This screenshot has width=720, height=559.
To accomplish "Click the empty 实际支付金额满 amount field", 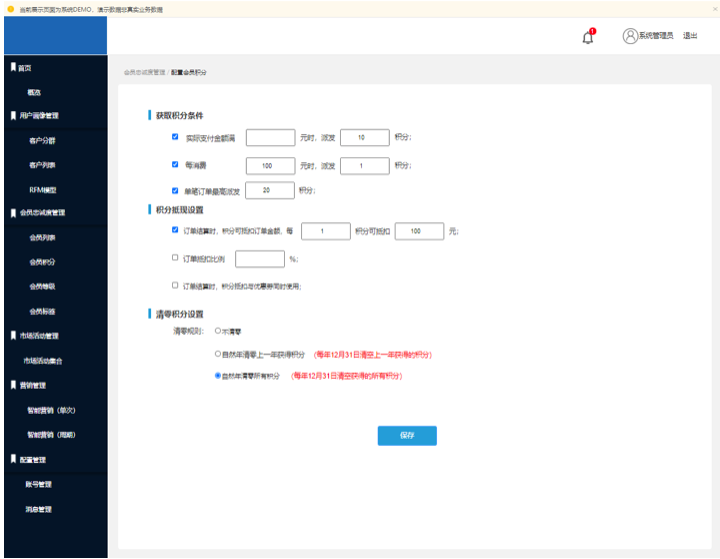I will coord(270,137).
